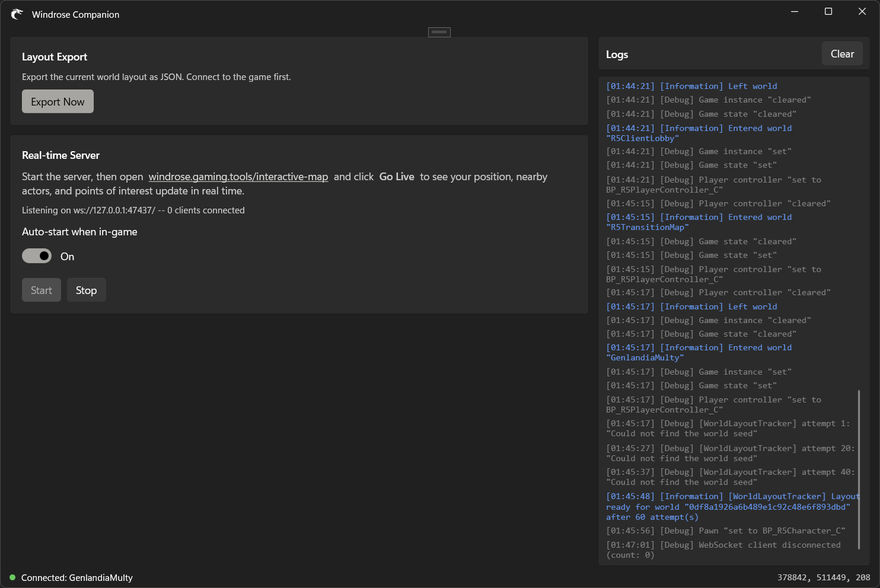Click the 01:44:21 Game instance "set" log entry
This screenshot has height=588, width=880.
699,151
